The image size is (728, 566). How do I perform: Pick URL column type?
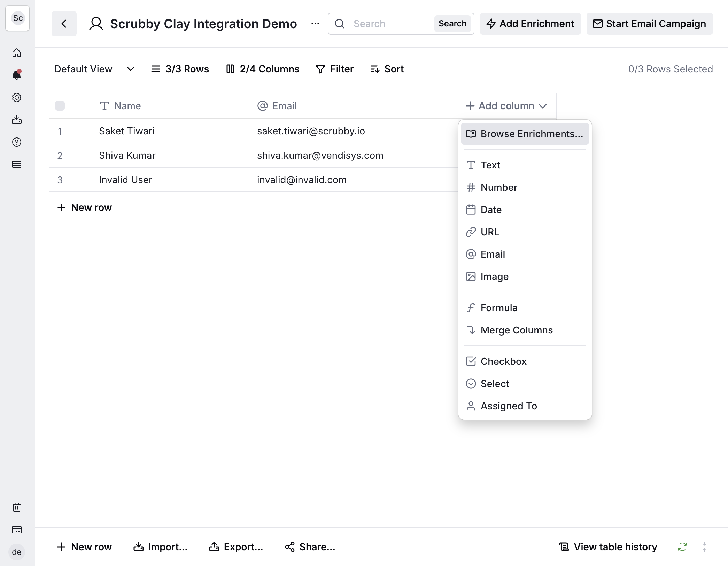point(525,232)
